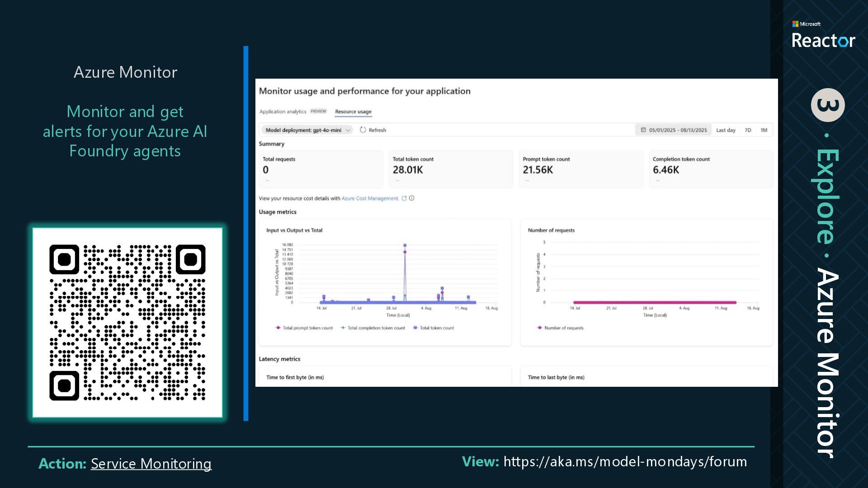This screenshot has width=868, height=488.
Task: Click the highest spike marker in token chart
Action: [405, 245]
